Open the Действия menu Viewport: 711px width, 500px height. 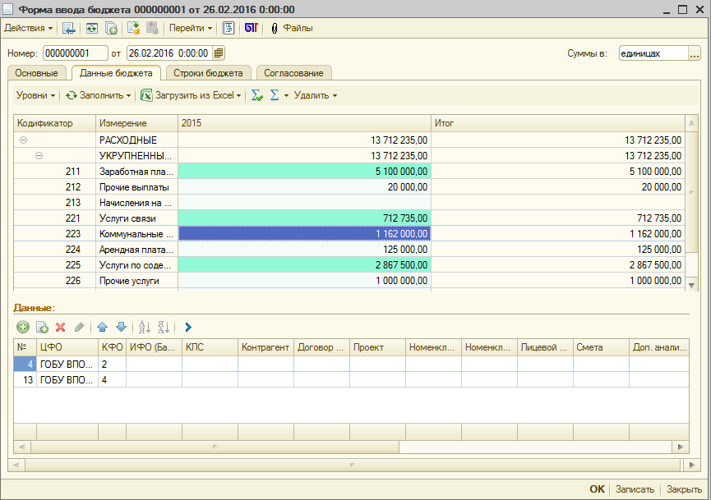pos(28,28)
